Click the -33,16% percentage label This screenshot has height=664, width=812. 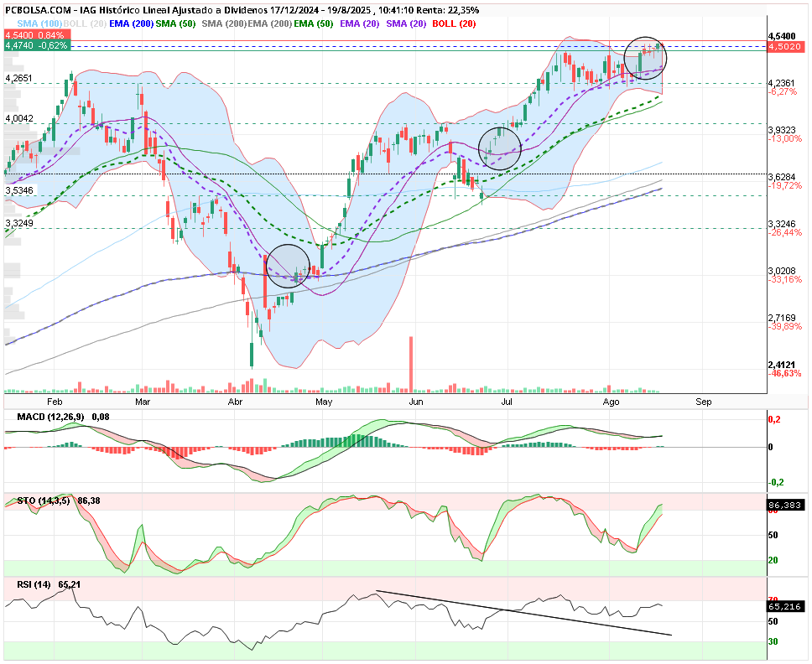click(x=784, y=279)
